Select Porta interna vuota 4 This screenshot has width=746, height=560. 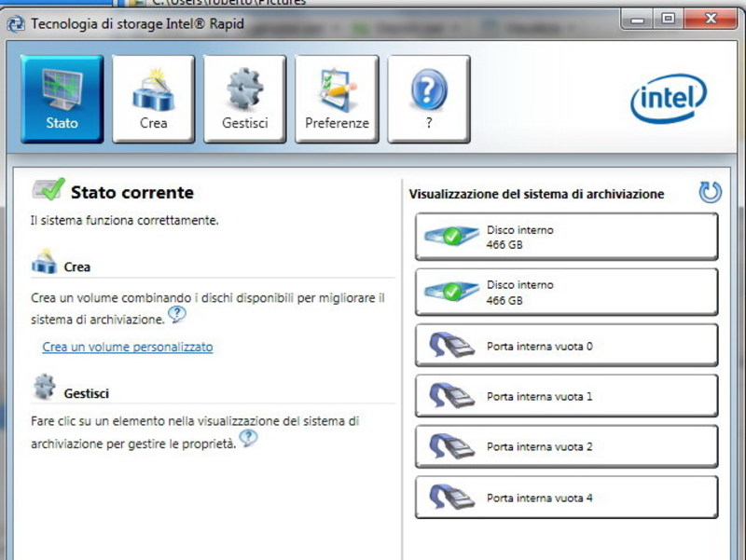(566, 498)
